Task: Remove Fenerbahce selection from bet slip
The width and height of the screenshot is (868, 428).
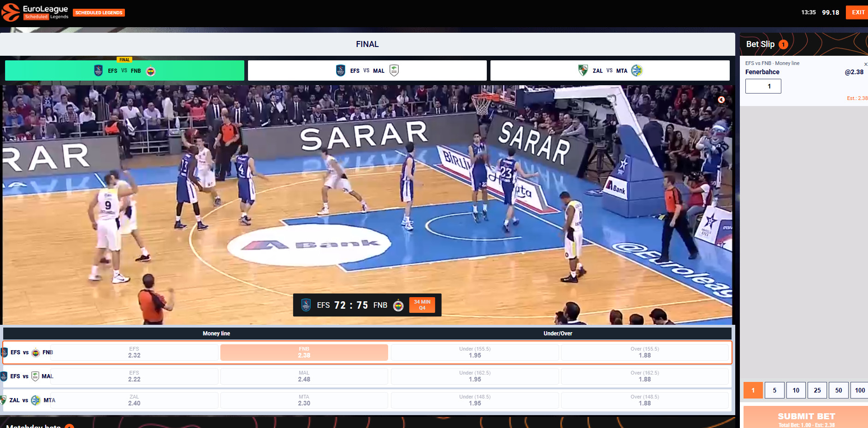Action: [x=865, y=64]
